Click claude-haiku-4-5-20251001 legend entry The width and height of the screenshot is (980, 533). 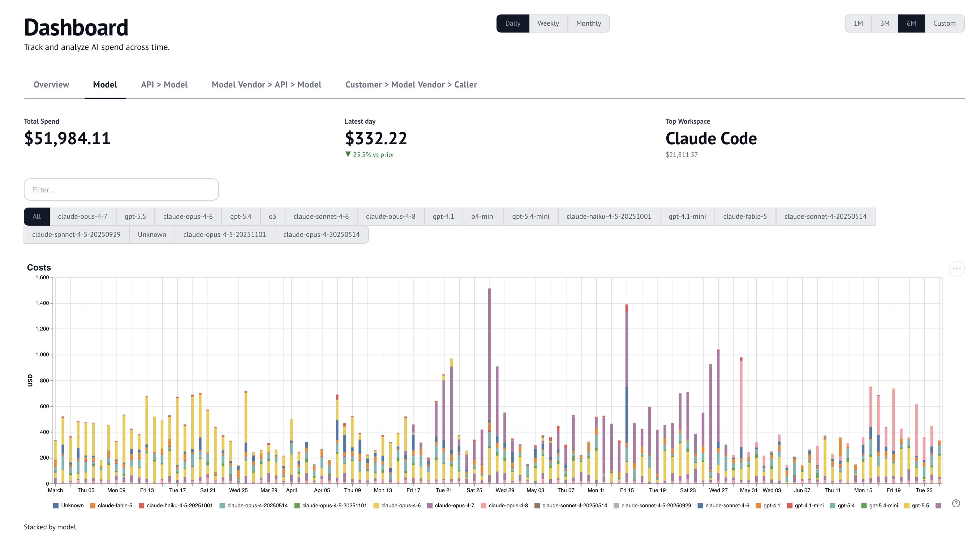point(176,506)
